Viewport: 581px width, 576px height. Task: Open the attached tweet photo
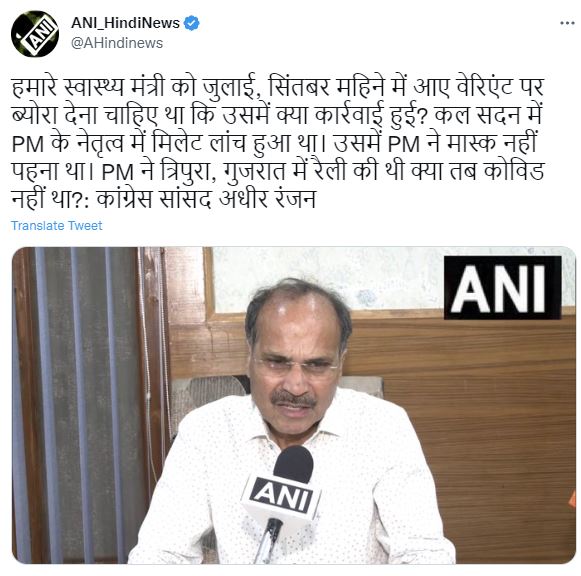coord(293,405)
